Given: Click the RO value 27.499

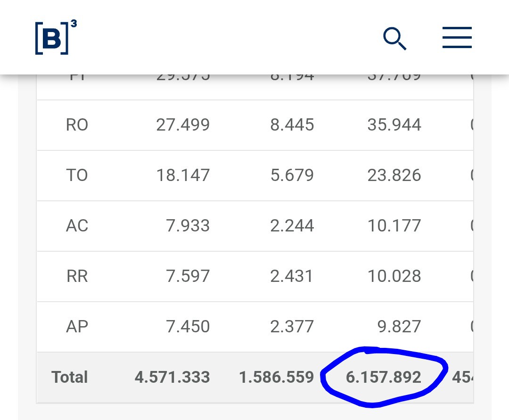Looking at the screenshot, I should [183, 125].
